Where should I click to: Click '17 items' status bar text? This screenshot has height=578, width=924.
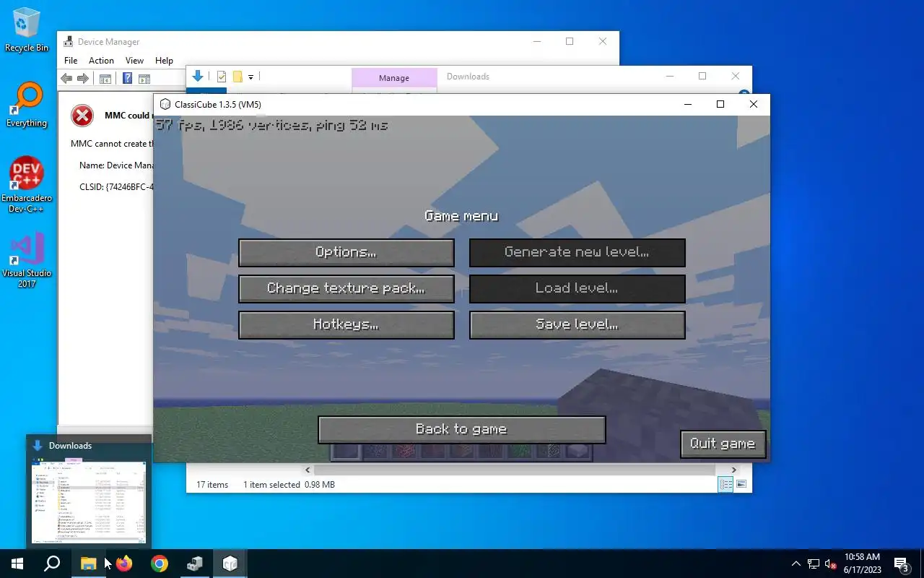click(212, 485)
